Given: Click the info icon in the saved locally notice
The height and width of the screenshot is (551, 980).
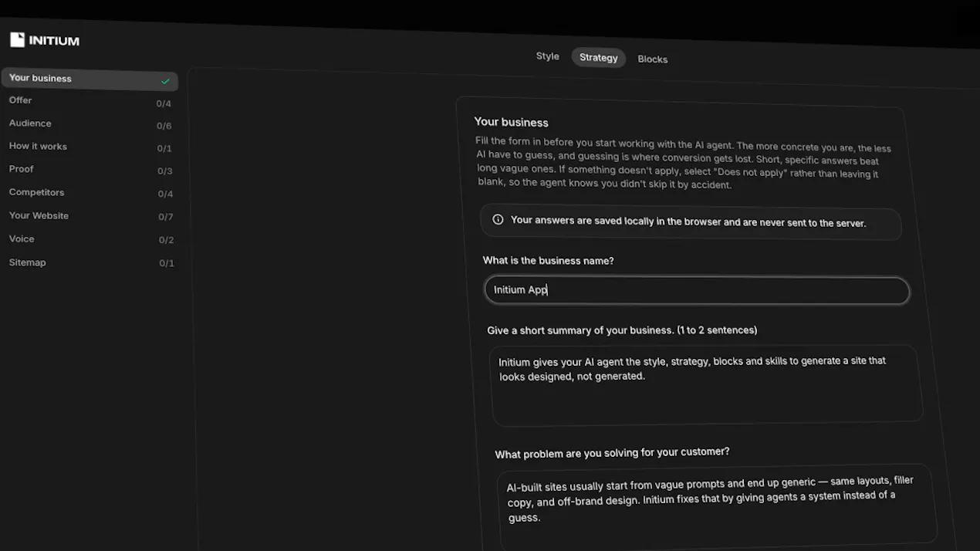Looking at the screenshot, I should [498, 219].
